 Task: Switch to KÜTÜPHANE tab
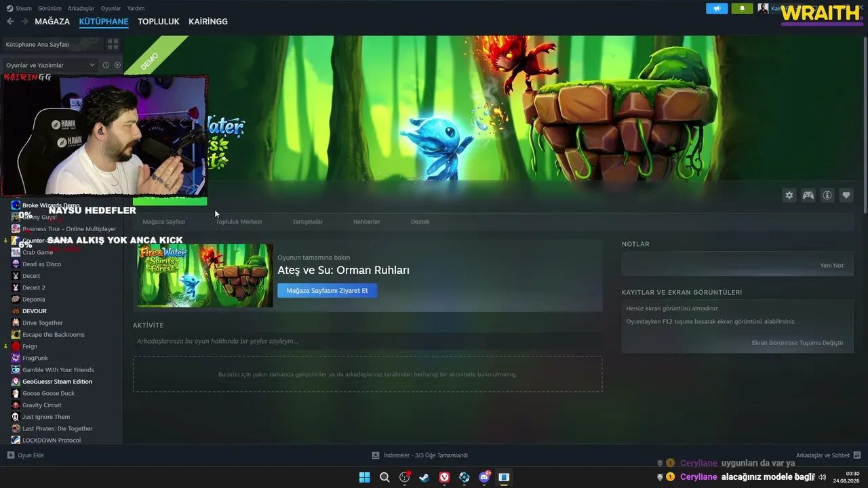pos(104,22)
